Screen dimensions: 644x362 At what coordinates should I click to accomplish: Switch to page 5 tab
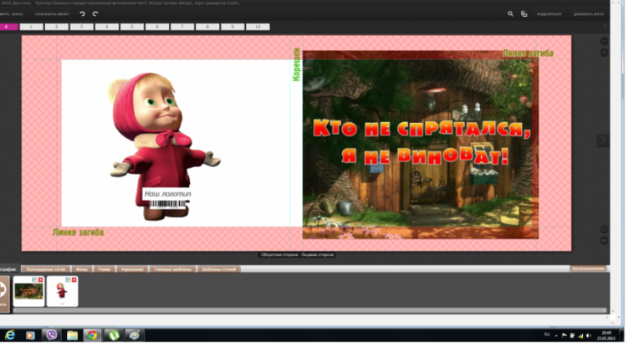coord(133,27)
